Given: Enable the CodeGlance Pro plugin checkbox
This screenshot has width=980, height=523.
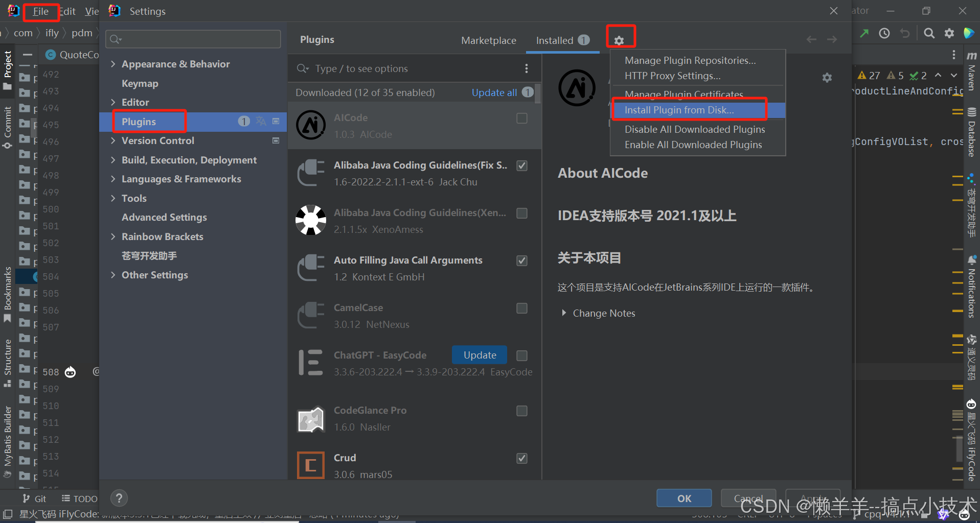Looking at the screenshot, I should coord(522,411).
